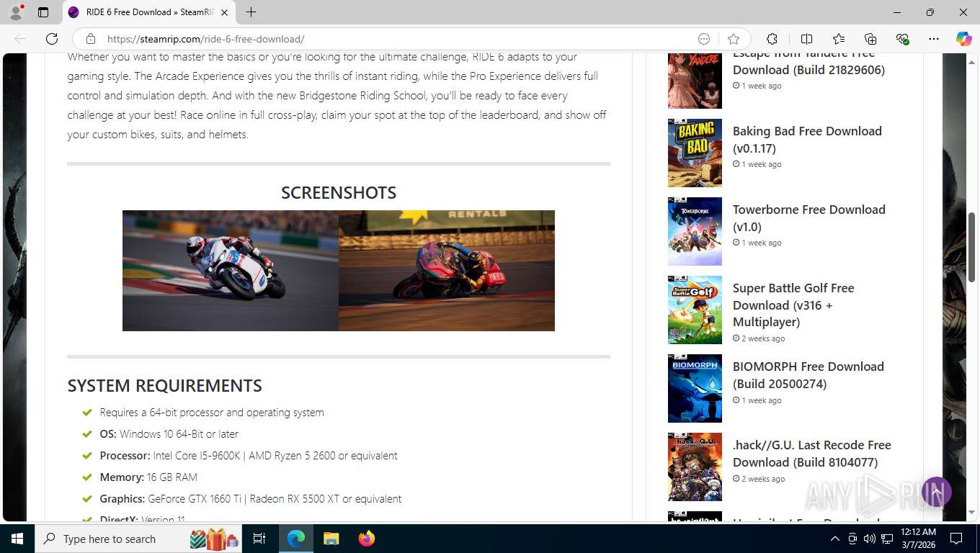980x553 pixels.
Task: Click the Super Battle Golf cover thumbnail
Action: [695, 310]
